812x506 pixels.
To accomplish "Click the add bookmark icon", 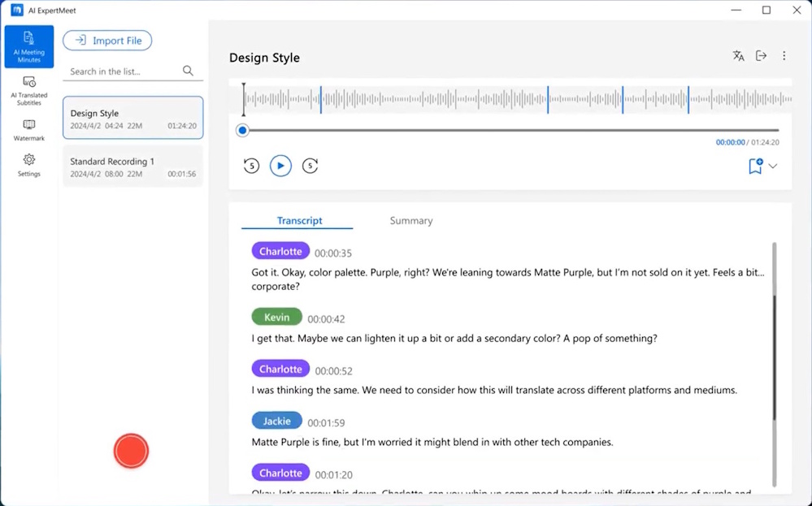I will (x=755, y=167).
